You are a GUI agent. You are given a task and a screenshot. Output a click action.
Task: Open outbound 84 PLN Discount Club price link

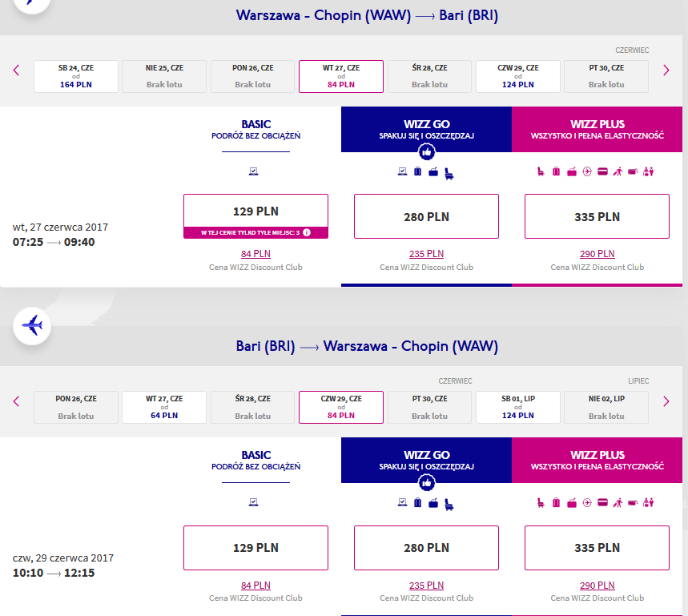pyautogui.click(x=255, y=254)
